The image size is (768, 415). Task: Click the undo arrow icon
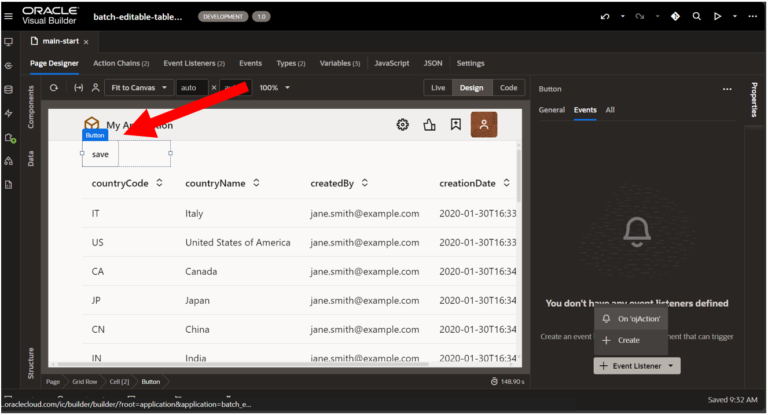pos(604,17)
